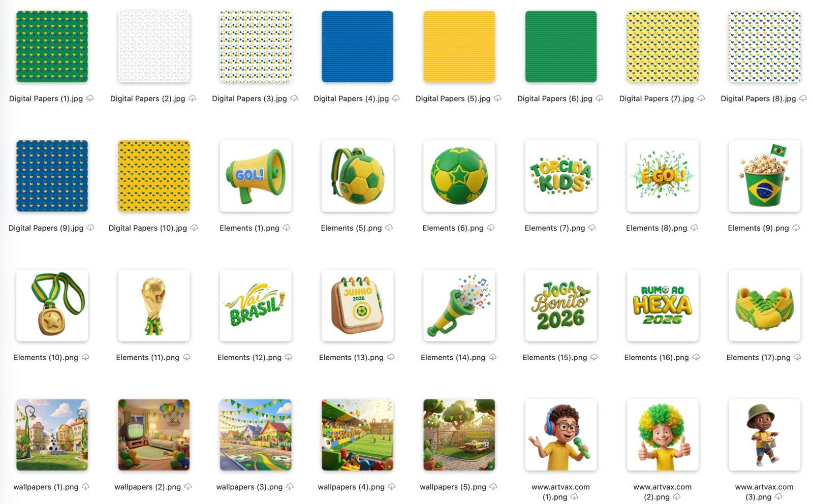Screen dimensions: 813x504
Task: Select the yellow soccer cleats thumbnail
Action: (x=764, y=306)
